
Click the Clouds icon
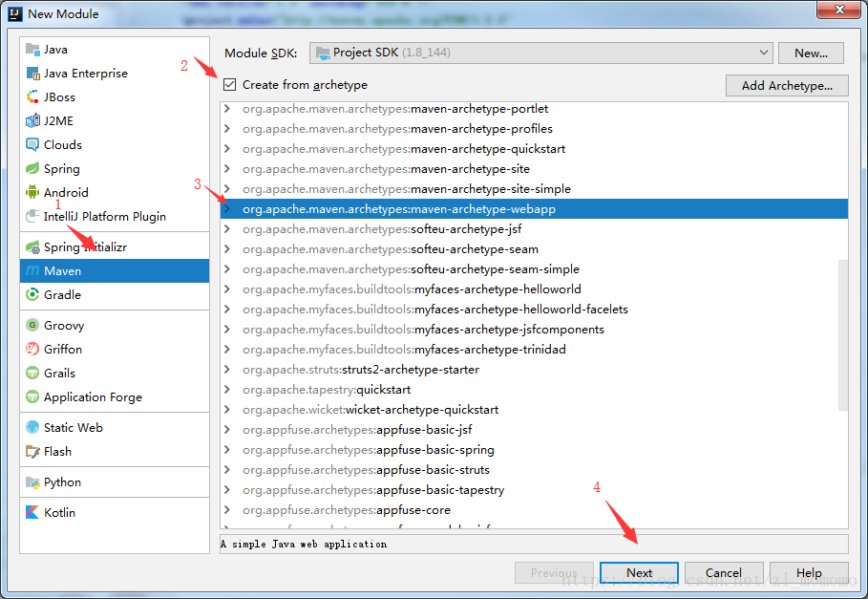pyautogui.click(x=32, y=144)
